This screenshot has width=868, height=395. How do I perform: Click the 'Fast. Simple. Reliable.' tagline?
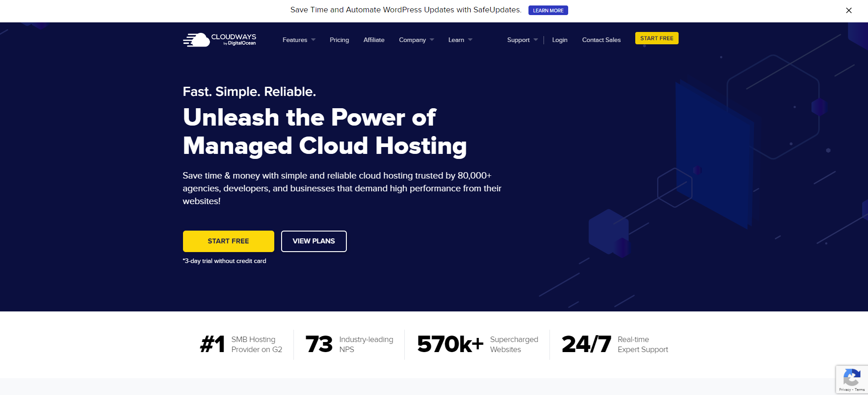pyautogui.click(x=249, y=92)
